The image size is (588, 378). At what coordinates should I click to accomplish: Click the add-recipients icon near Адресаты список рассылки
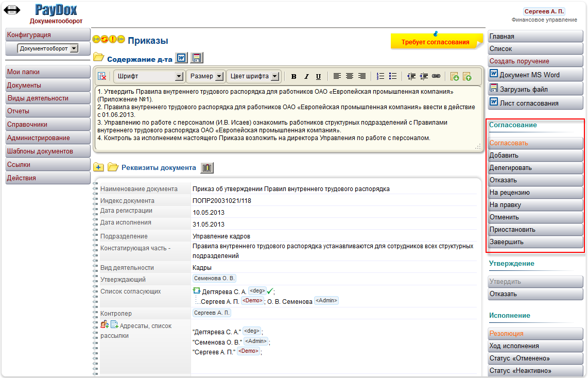click(x=105, y=324)
